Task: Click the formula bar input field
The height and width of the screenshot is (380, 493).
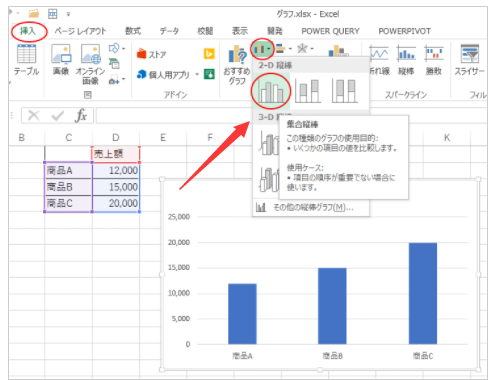Action: [x=173, y=116]
